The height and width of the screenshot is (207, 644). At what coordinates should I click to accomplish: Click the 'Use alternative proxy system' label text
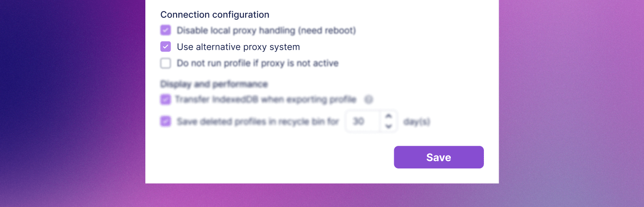coord(238,47)
